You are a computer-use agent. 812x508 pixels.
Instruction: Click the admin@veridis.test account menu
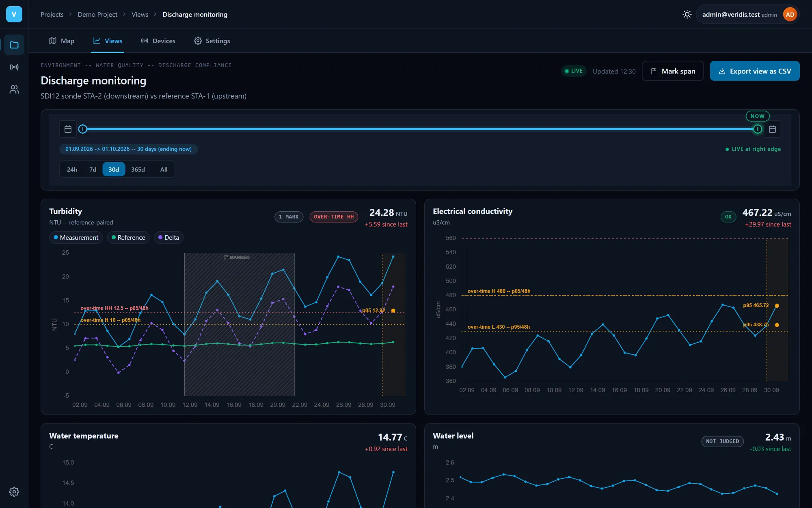click(x=748, y=15)
